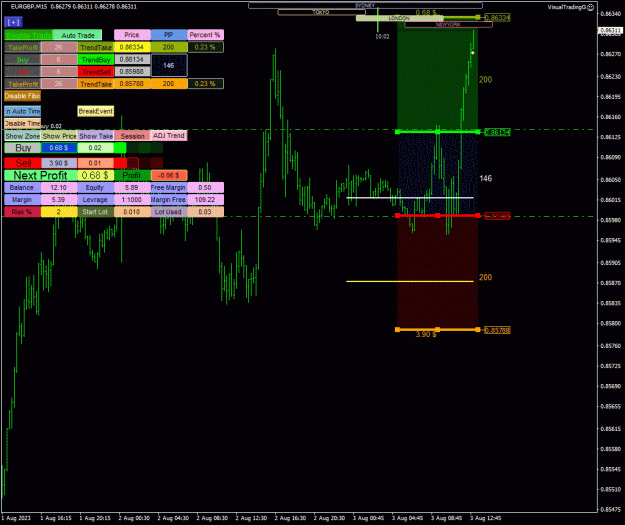Click the Start Lot value 0.010 field
This screenshot has height=525, width=625.
pyautogui.click(x=132, y=212)
